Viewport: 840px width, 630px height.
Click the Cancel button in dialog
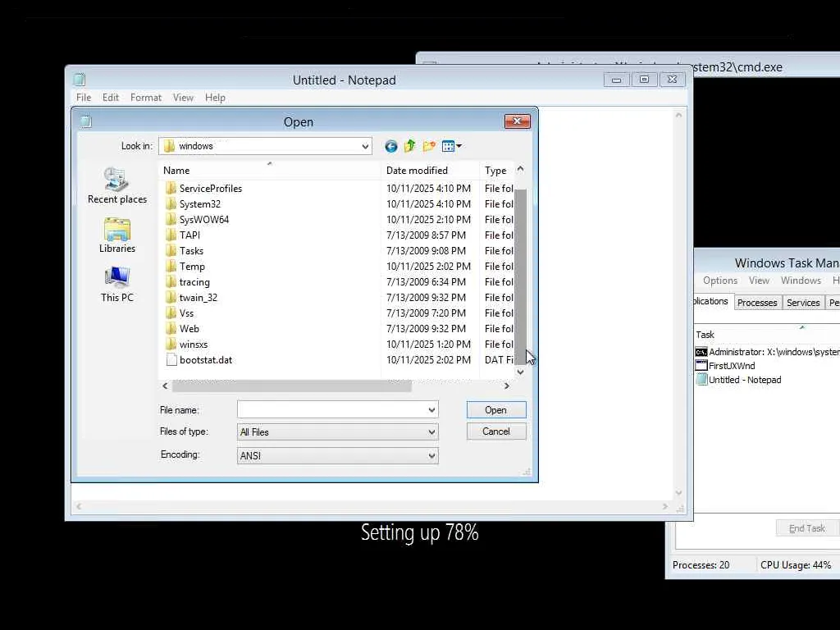pos(496,431)
